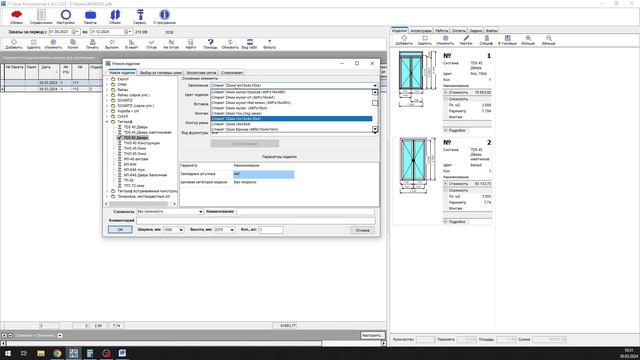Screen dimensions: 640x360
Task: Open the red cloud icon in main toolbar
Action: click(16, 17)
